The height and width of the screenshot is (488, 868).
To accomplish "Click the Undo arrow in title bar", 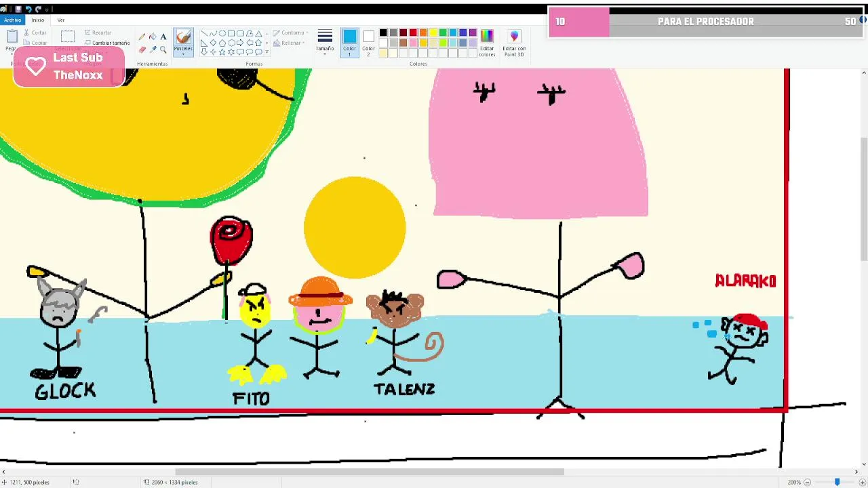I will tap(28, 9).
